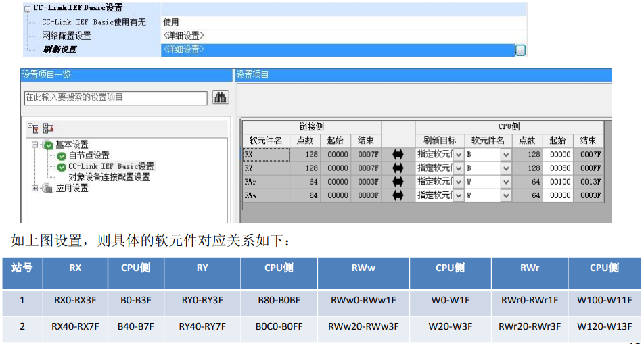Open the 刷新目标 dropdown in the RWw row

tap(459, 196)
